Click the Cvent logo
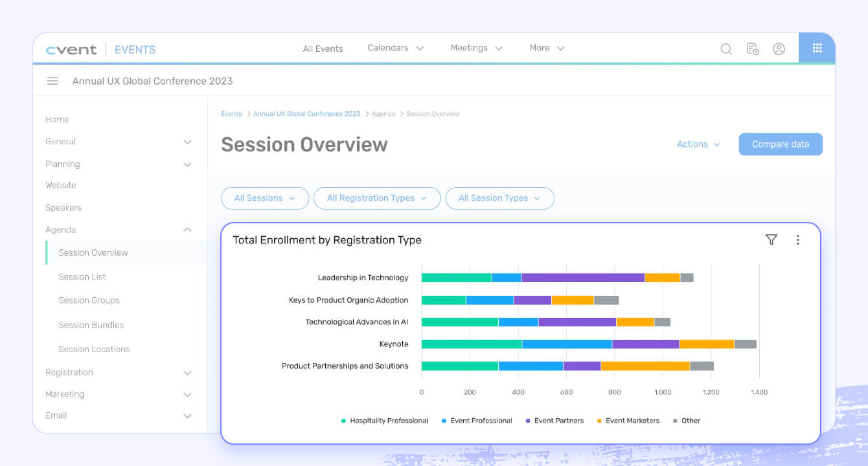The image size is (868, 466). (x=71, y=50)
